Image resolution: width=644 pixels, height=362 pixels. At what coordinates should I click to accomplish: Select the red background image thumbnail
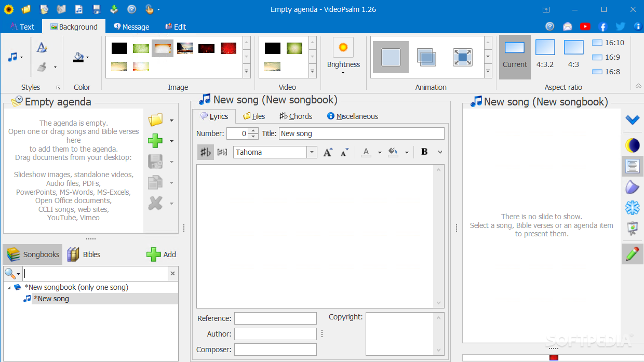click(x=229, y=48)
